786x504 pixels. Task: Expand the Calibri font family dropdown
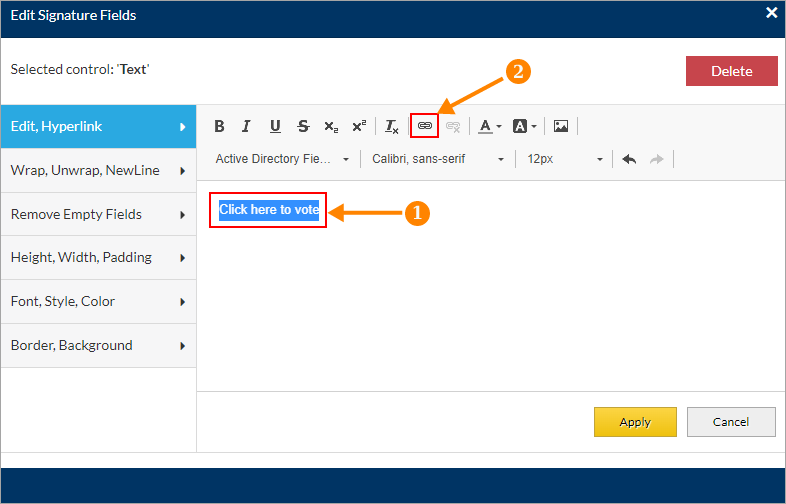pos(438,159)
